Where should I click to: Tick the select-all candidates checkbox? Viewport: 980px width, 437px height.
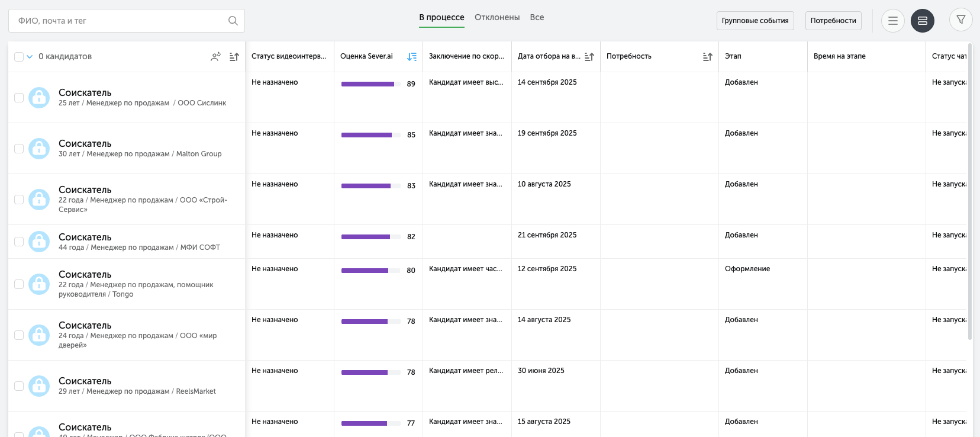tap(19, 57)
